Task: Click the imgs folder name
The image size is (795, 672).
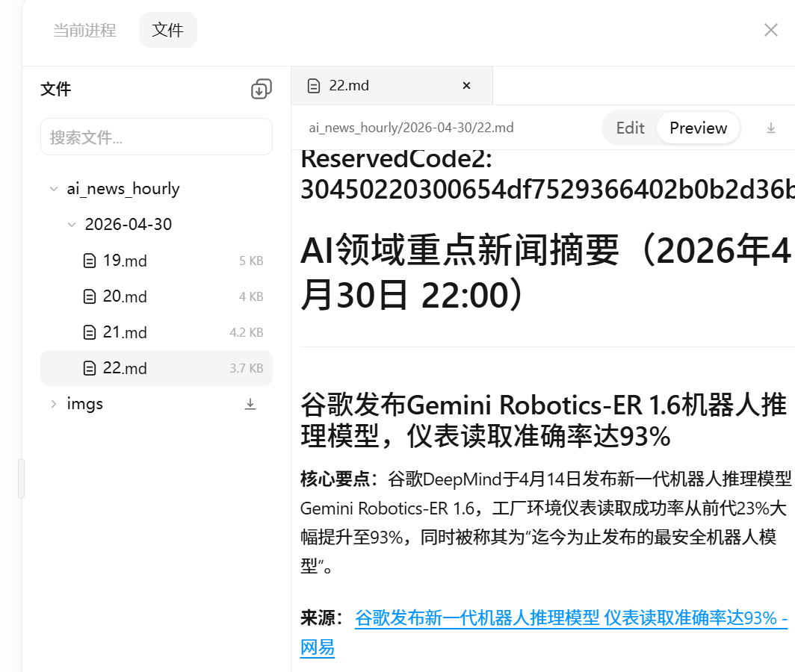Action: (84, 404)
